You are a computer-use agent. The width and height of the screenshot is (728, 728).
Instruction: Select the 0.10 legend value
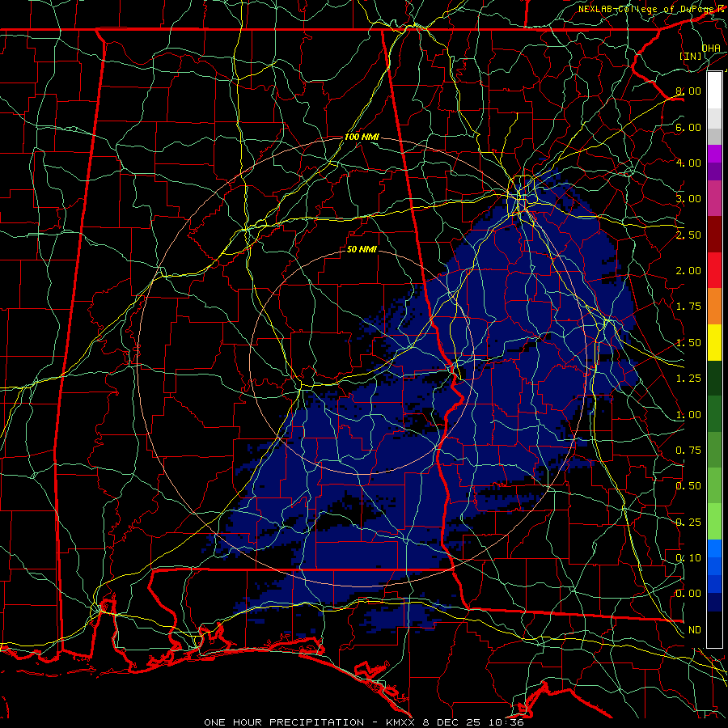[688, 558]
